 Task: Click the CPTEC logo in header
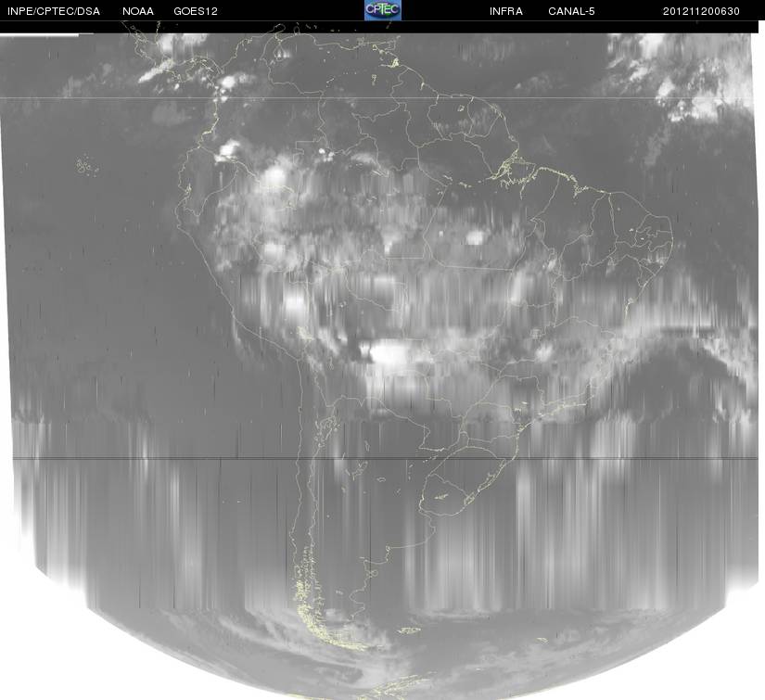(383, 10)
